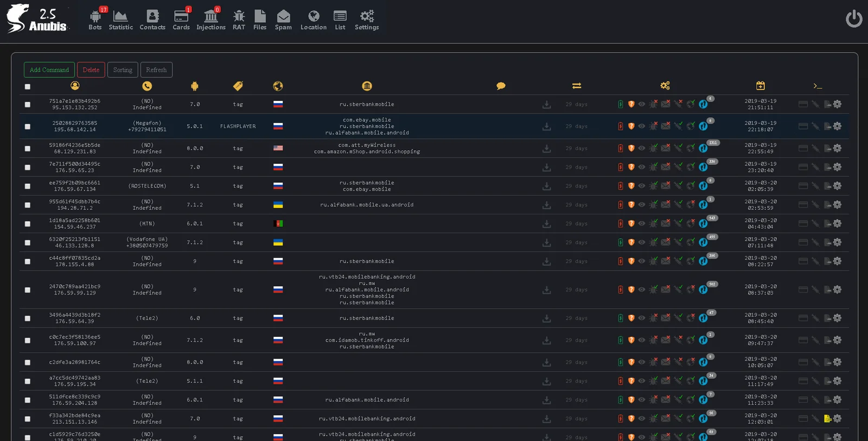Go to the Contacts page

tap(152, 20)
